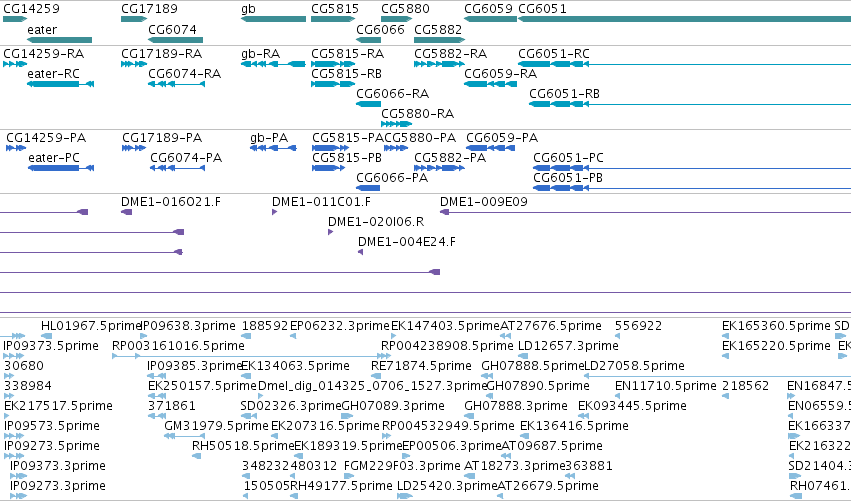Click EST label HL01967.5prime

(x=91, y=326)
